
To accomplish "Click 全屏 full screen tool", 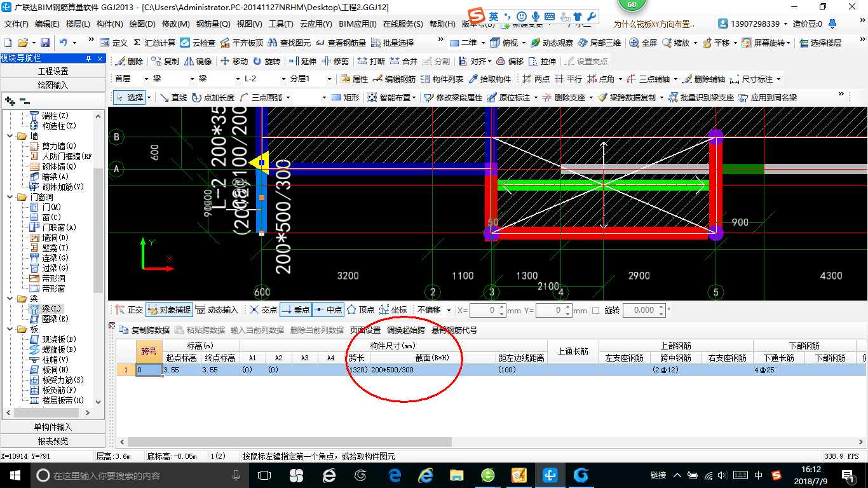I will pos(643,43).
